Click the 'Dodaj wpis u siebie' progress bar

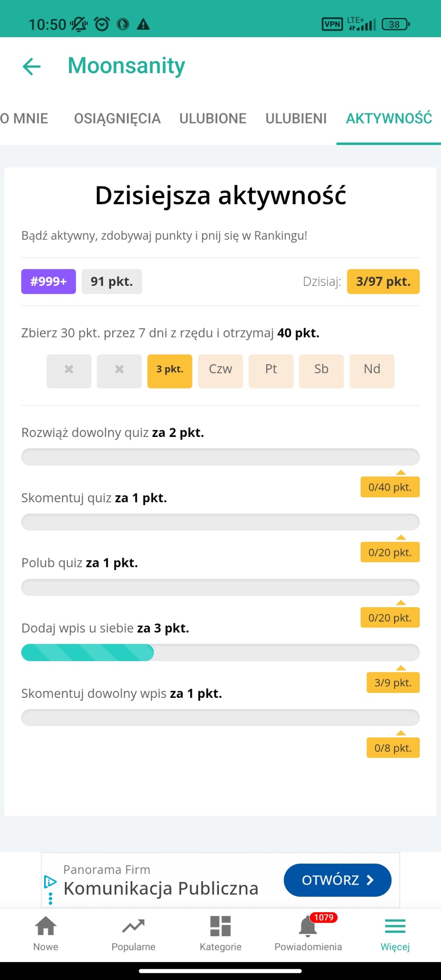[x=220, y=653]
